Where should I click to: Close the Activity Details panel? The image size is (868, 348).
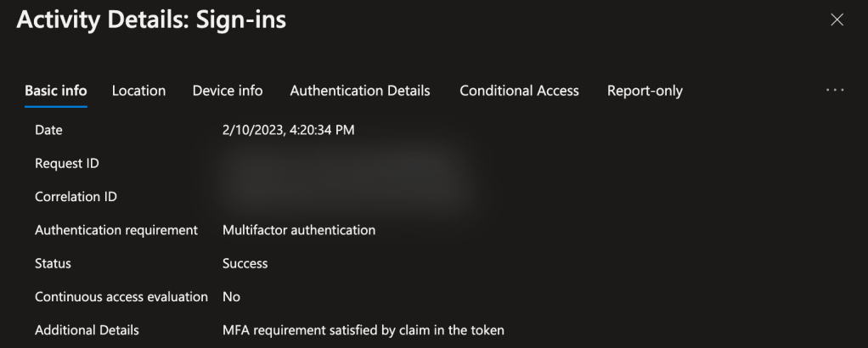837,20
